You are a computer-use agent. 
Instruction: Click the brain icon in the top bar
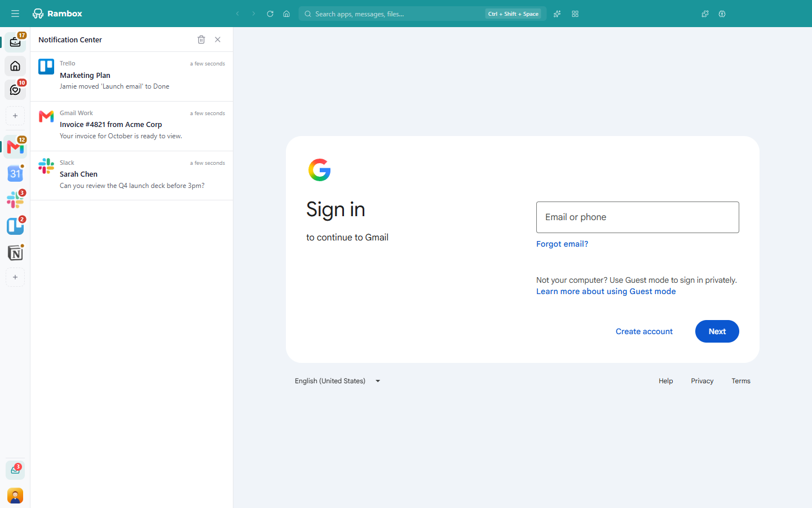coord(722,14)
